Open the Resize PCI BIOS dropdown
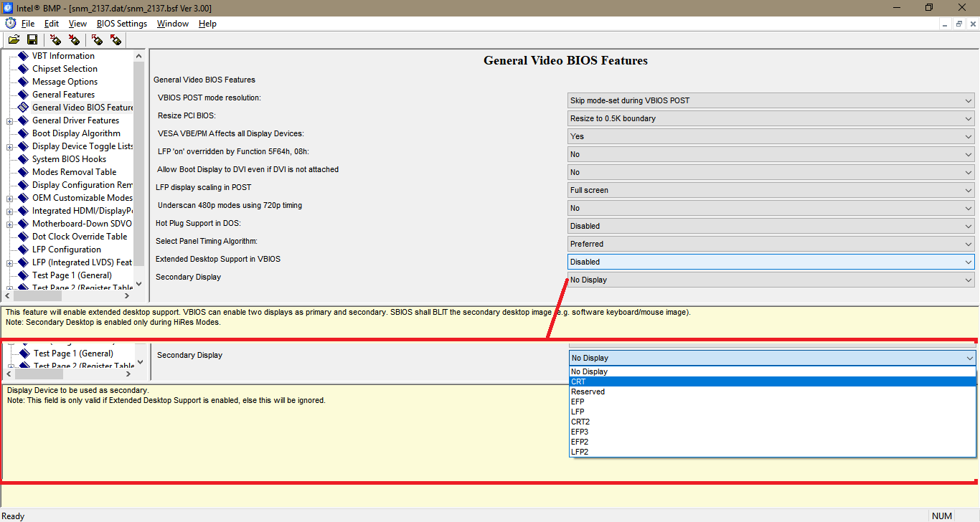Screen dimensions: 980x522 771,118
